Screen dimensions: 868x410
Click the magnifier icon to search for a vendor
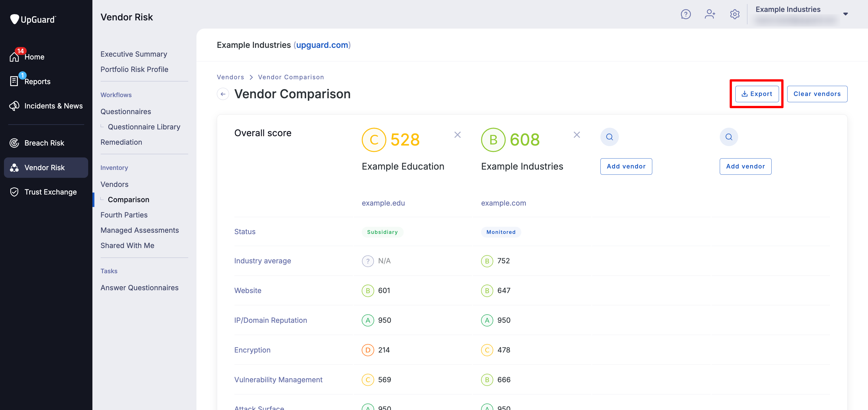pyautogui.click(x=609, y=137)
